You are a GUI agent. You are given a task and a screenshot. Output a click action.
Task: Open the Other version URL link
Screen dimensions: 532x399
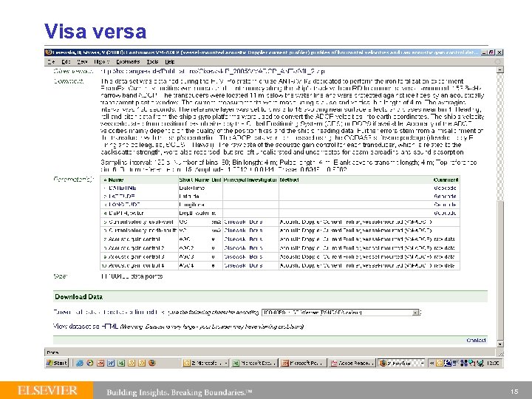pos(213,71)
